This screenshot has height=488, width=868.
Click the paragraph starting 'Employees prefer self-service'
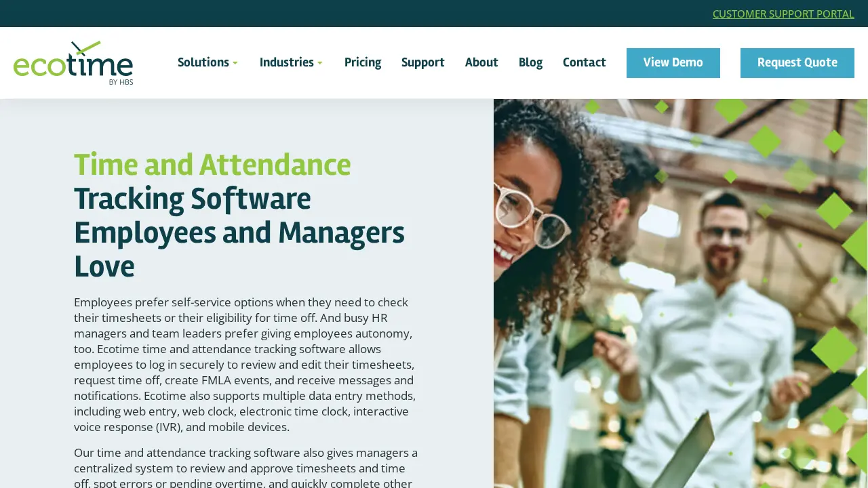tap(245, 365)
